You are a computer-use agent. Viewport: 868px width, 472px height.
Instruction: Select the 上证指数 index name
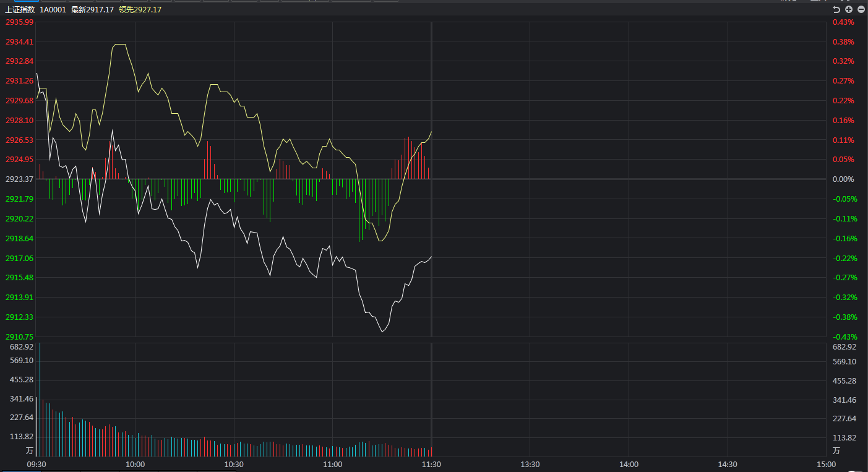(19, 9)
